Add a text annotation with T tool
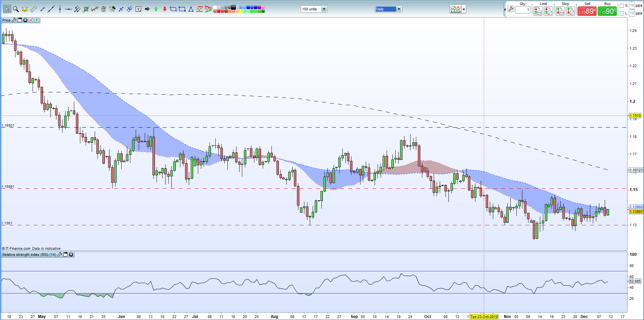 coord(138,9)
